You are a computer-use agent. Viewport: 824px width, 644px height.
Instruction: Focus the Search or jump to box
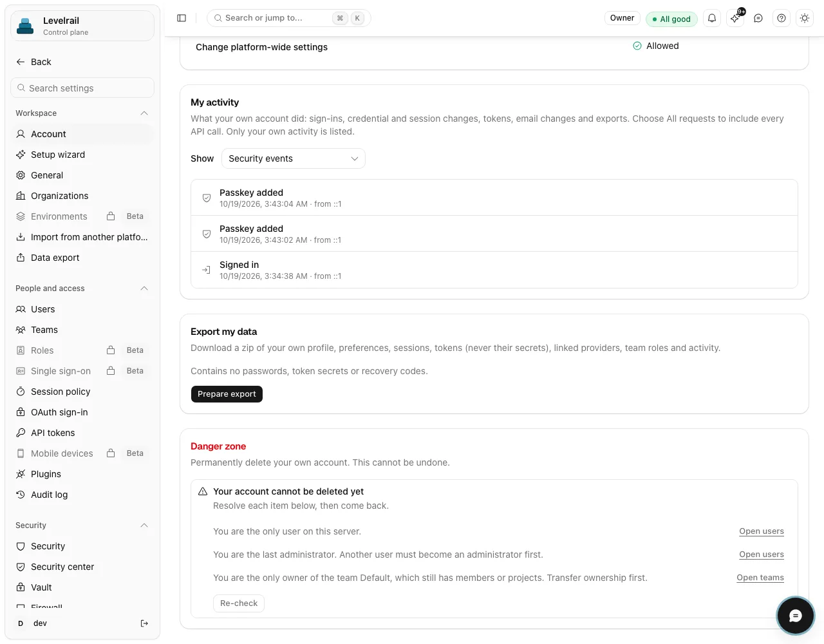tap(288, 18)
